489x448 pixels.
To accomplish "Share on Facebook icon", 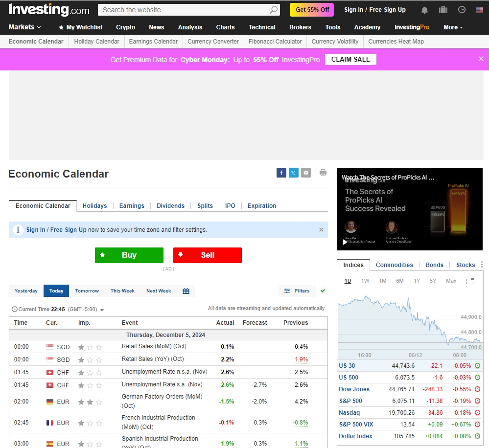I will [x=281, y=173].
